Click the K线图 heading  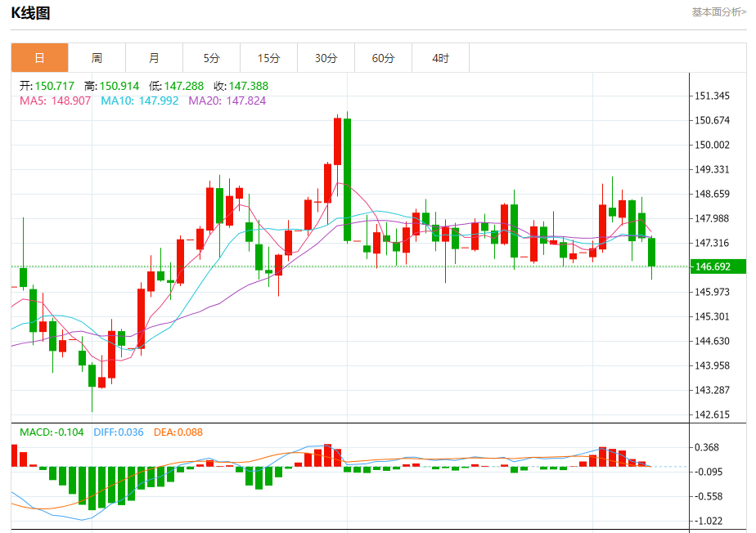tap(30, 13)
